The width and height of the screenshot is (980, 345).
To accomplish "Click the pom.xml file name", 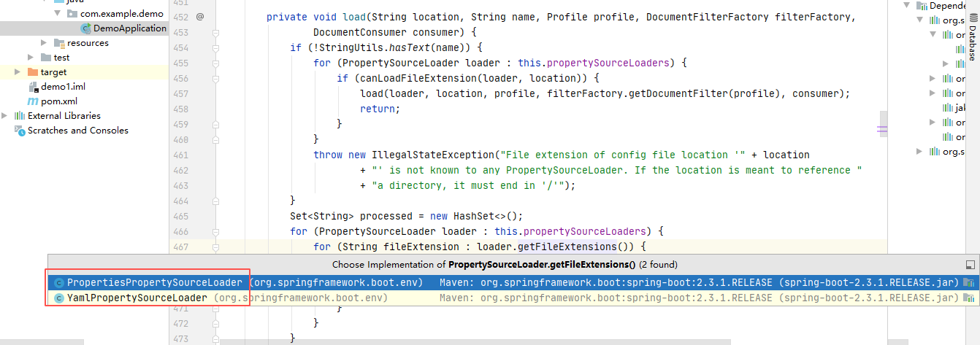I will click(x=59, y=101).
